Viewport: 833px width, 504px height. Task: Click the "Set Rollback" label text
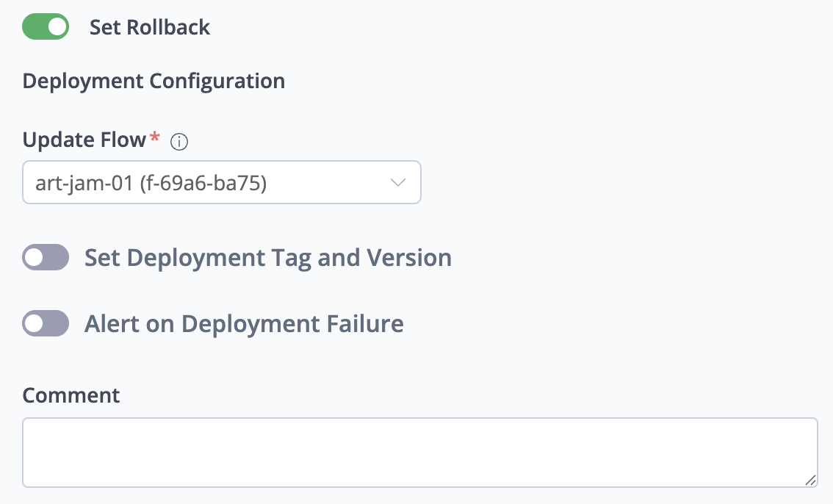(150, 28)
